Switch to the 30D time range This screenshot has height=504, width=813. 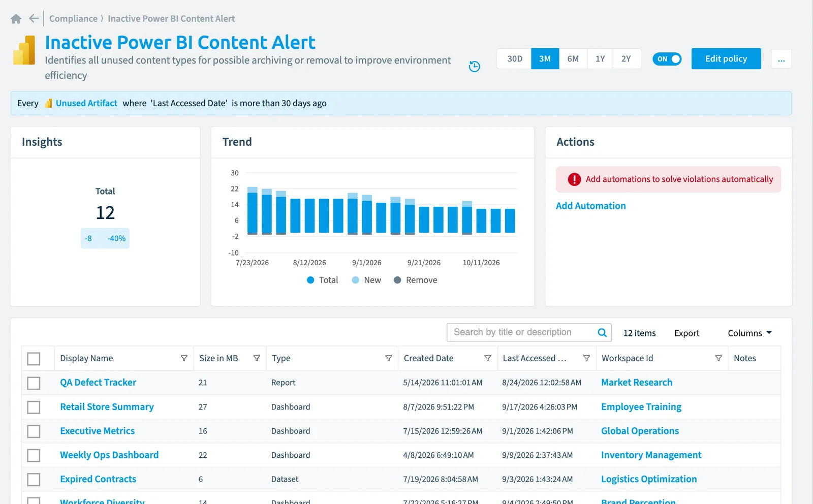(x=514, y=59)
